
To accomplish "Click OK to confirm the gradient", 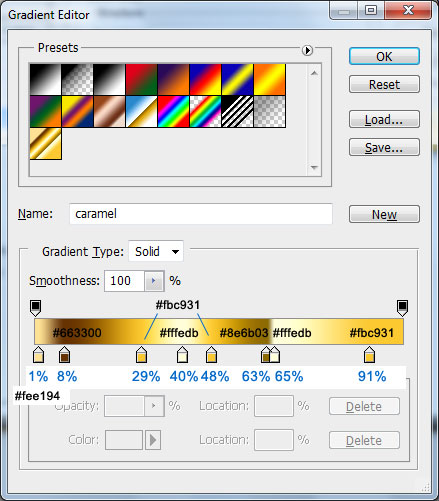I will click(x=384, y=56).
